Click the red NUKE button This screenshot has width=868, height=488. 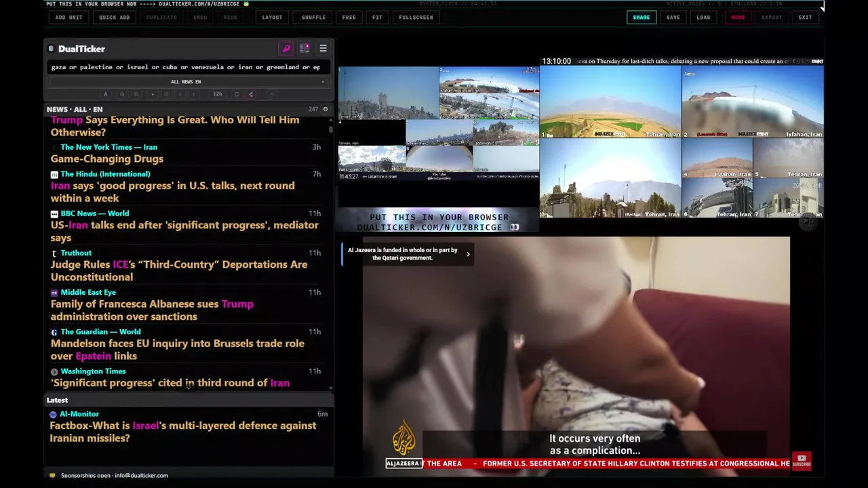click(738, 18)
